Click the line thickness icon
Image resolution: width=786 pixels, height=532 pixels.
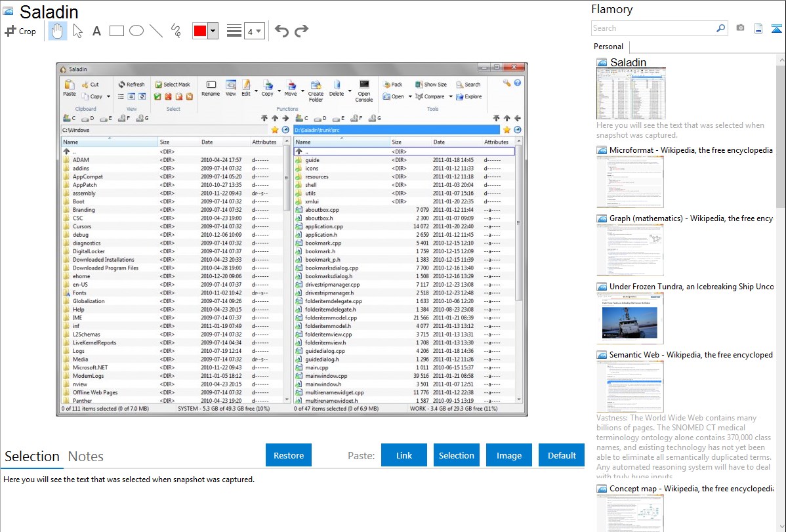point(234,31)
